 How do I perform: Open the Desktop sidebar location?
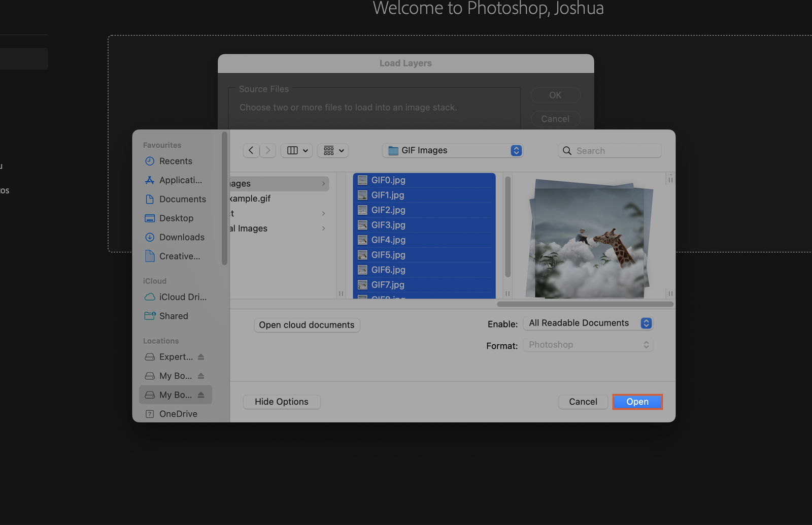[x=176, y=218]
